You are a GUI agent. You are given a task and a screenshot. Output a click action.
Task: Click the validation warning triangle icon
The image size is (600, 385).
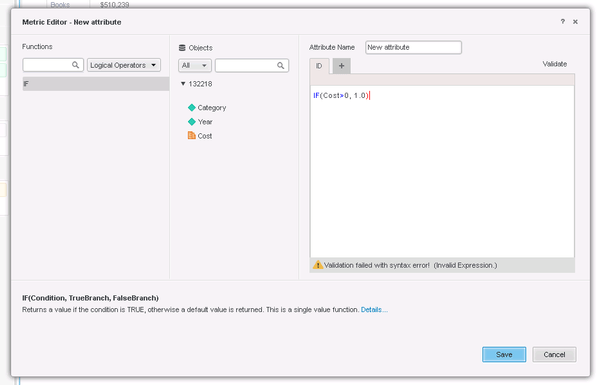point(318,265)
